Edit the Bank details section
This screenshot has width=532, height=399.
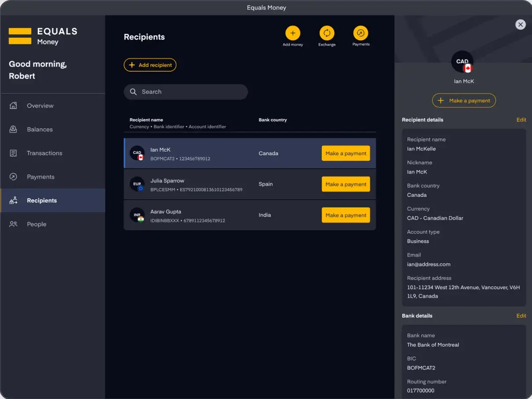[x=521, y=316]
